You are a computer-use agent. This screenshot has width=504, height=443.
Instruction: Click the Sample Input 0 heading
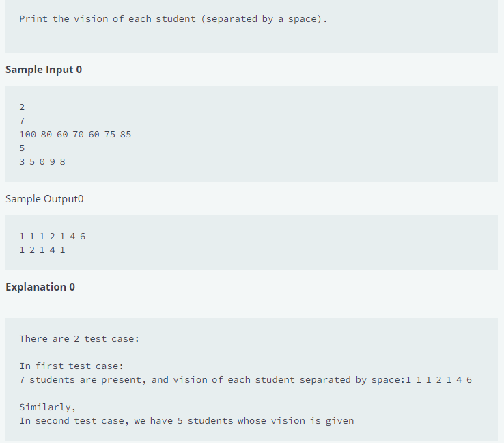[44, 70]
